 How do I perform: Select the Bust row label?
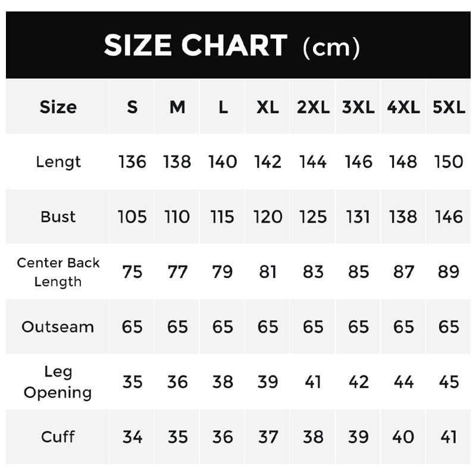click(x=58, y=217)
